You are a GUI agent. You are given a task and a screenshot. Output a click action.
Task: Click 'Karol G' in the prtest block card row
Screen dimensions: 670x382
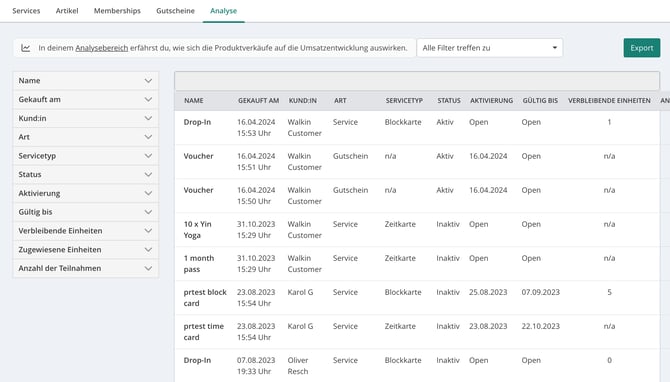coord(300,292)
